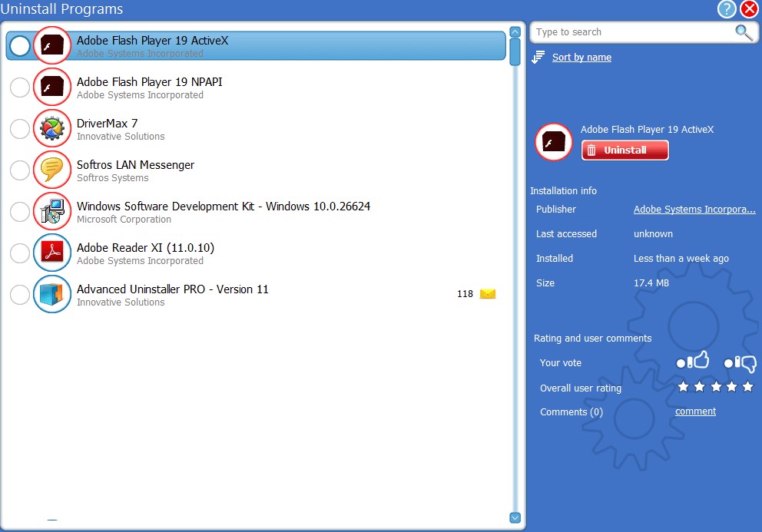Screen dimensions: 762x532
Task: Click the sort order icon beside Sort by name
Action: click(538, 58)
